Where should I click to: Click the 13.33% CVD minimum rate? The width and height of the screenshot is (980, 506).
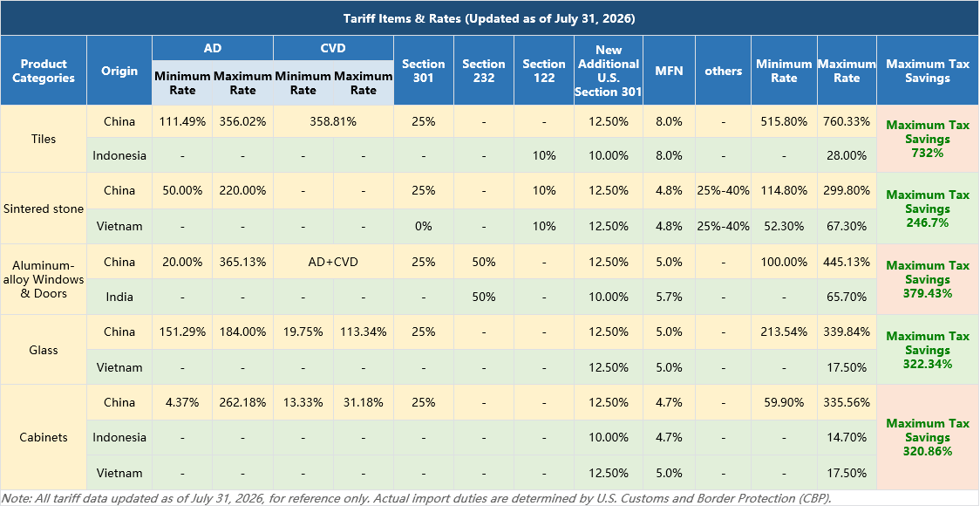pyautogui.click(x=303, y=402)
